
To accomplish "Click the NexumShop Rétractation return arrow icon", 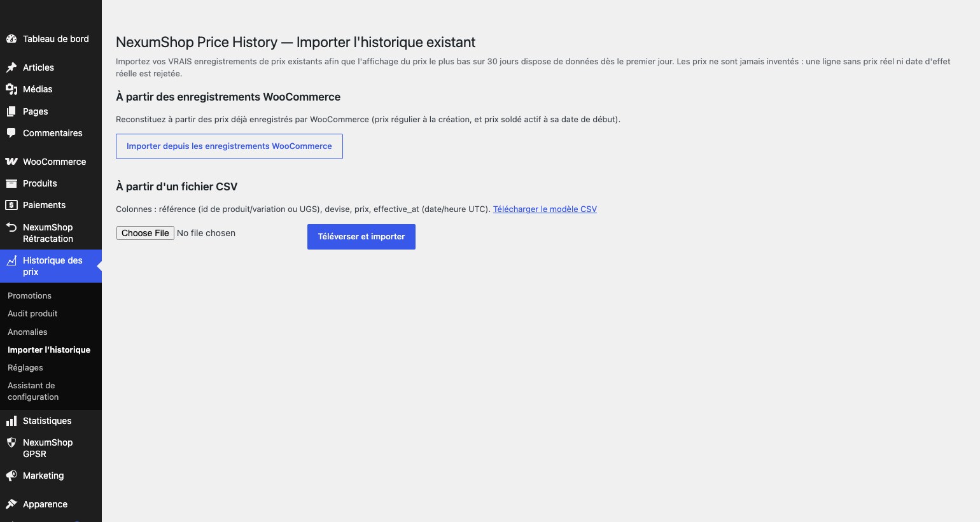I will click(11, 227).
